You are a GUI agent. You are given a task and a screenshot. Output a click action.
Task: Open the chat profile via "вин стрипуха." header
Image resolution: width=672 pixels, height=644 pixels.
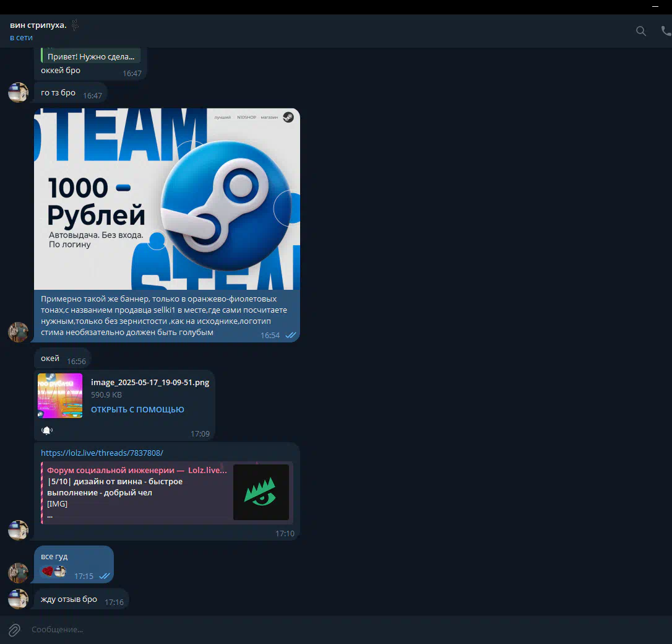38,25
